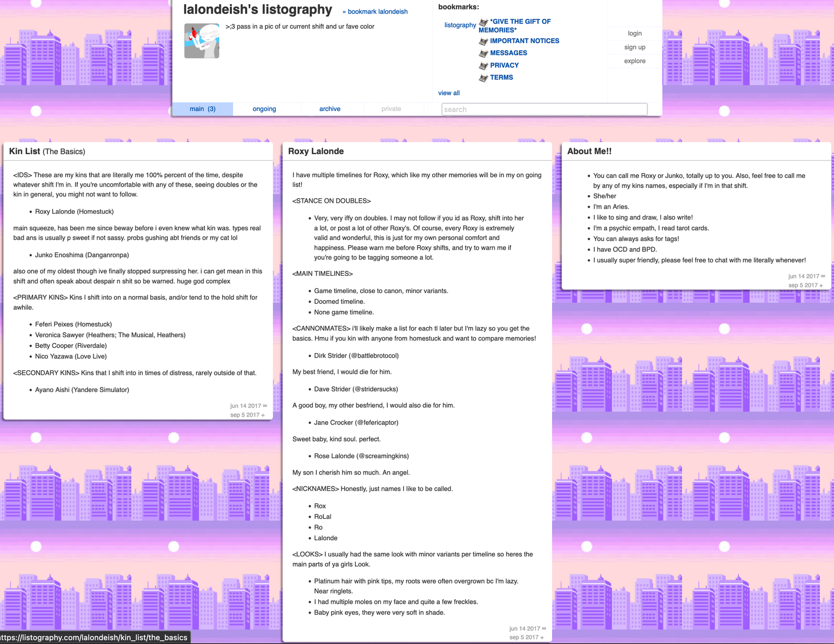Click the typewriter icon beside TERMS

coord(484,78)
